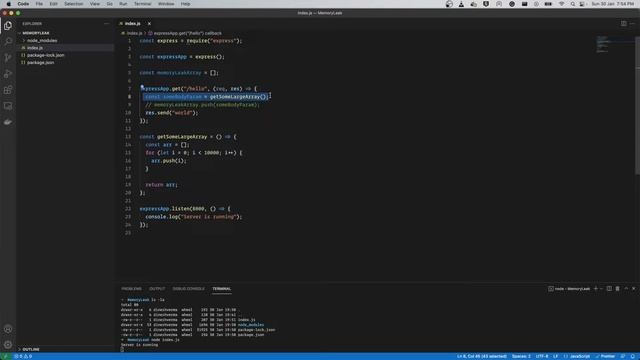Select the index.js editor tab
Viewport: 640px width, 360px height.
coord(133,24)
